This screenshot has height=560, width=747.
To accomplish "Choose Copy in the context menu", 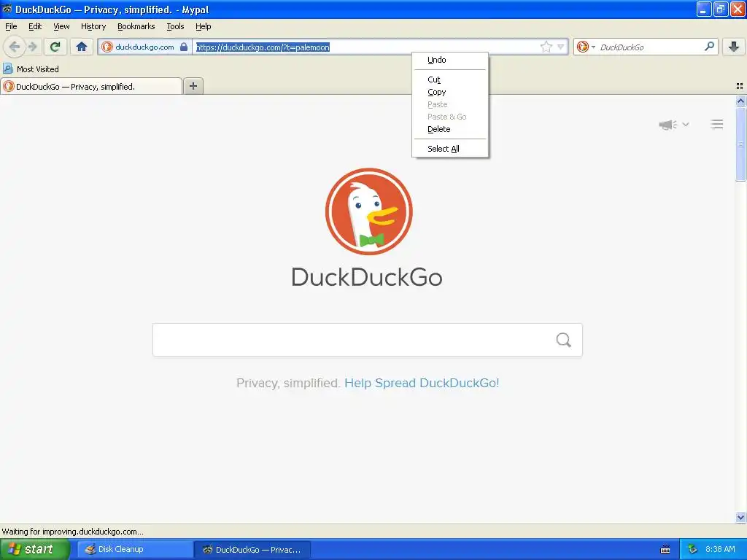I will click(x=449, y=92).
